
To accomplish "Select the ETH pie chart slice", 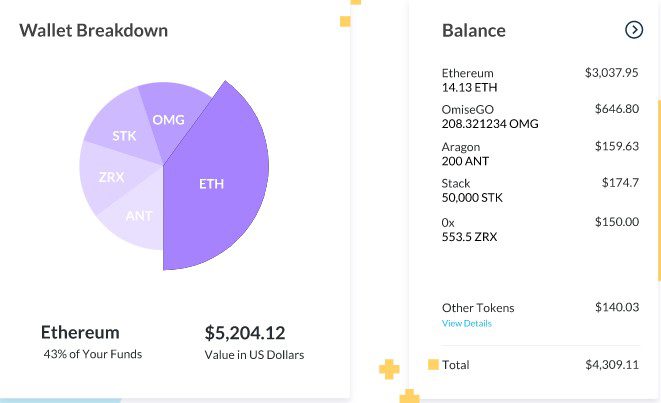I will (x=215, y=185).
